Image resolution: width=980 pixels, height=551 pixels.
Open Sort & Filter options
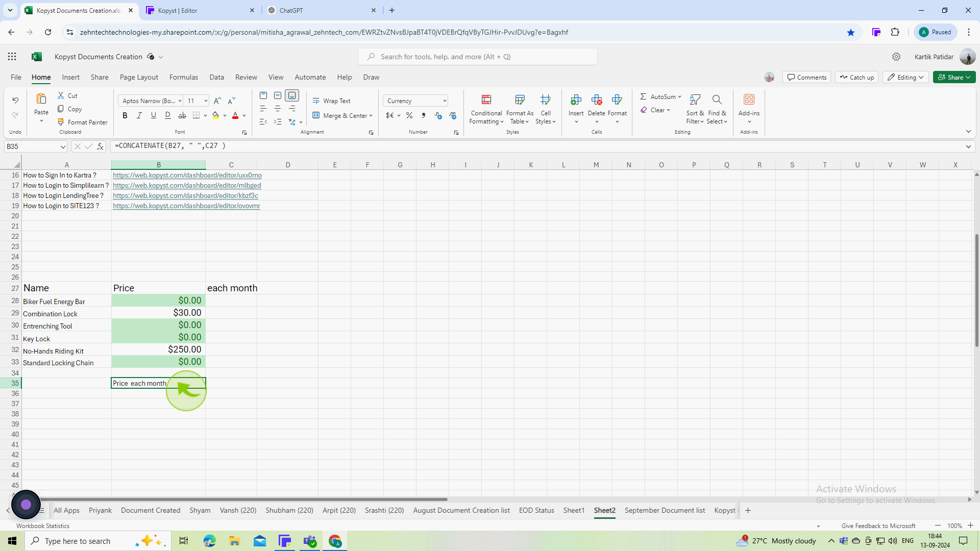pyautogui.click(x=695, y=109)
